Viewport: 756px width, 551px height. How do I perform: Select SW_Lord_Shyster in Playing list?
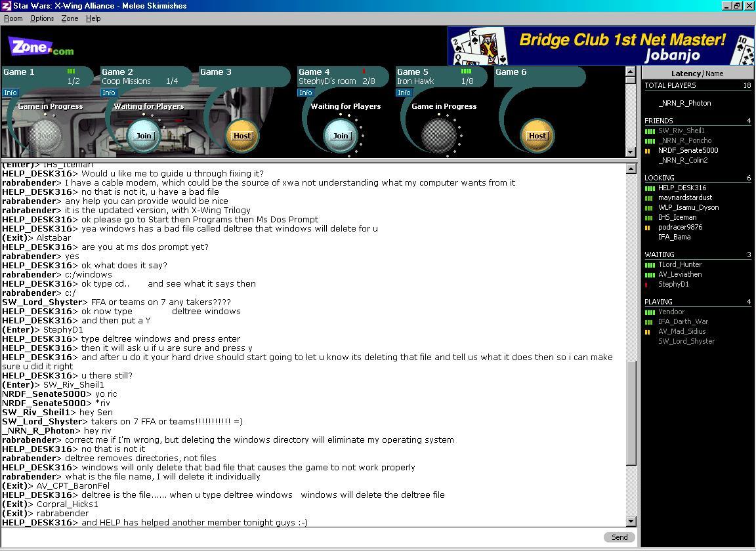[686, 341]
